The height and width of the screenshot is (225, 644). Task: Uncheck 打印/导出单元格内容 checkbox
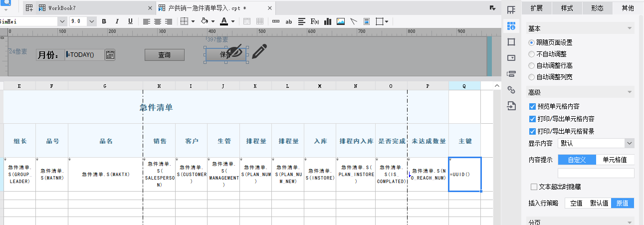pos(532,119)
